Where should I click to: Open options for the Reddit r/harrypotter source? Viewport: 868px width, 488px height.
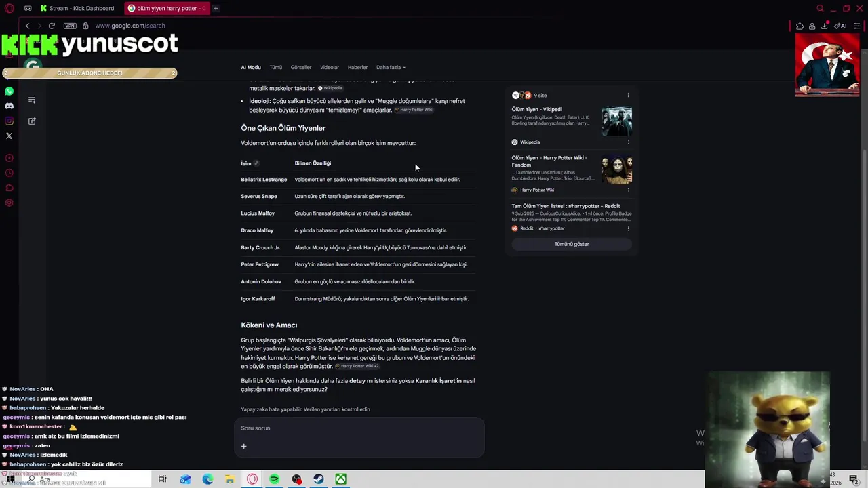pos(628,228)
